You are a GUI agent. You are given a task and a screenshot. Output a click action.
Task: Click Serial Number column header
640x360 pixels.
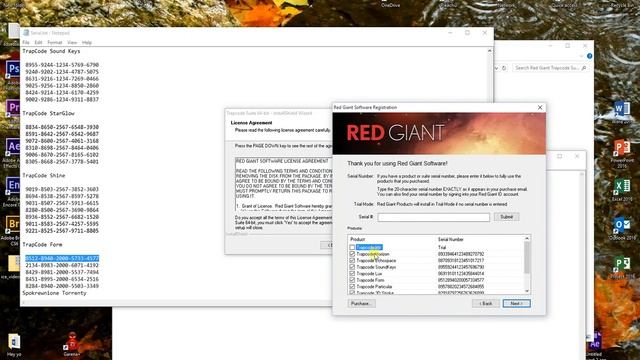tap(451, 239)
